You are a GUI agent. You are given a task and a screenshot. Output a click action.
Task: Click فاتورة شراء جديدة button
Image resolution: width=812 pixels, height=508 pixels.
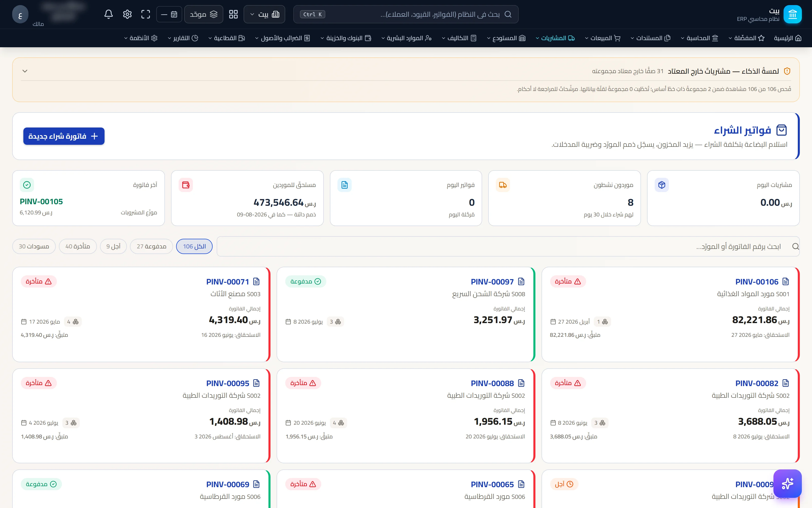pos(64,136)
